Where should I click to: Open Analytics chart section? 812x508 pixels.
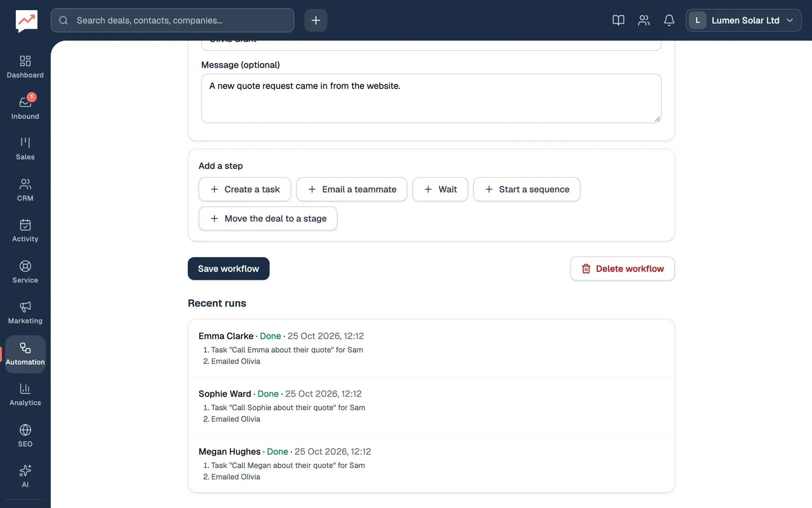(25, 395)
